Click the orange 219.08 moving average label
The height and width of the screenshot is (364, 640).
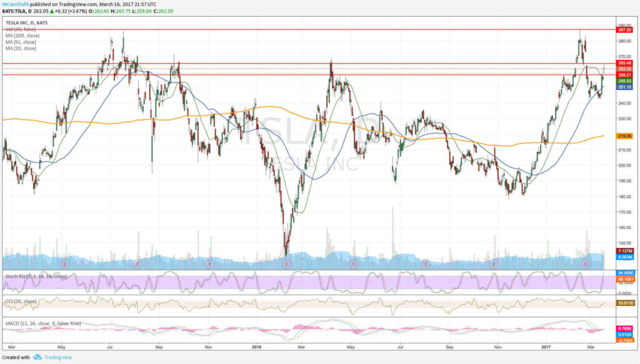pyautogui.click(x=624, y=136)
